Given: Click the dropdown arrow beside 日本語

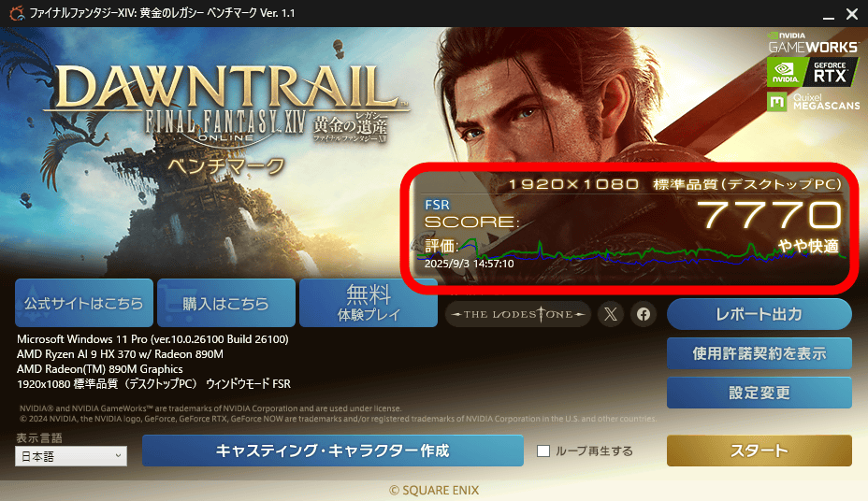Looking at the screenshot, I should tap(118, 456).
